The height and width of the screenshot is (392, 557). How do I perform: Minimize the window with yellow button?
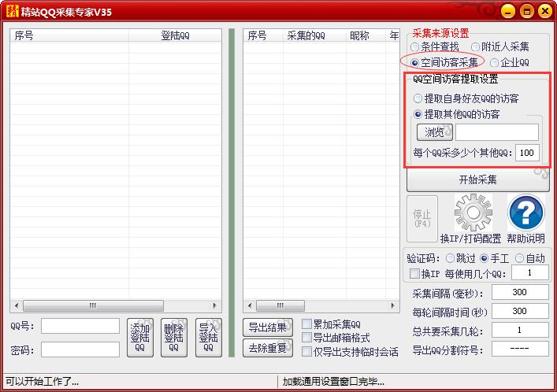pyautogui.click(x=508, y=11)
